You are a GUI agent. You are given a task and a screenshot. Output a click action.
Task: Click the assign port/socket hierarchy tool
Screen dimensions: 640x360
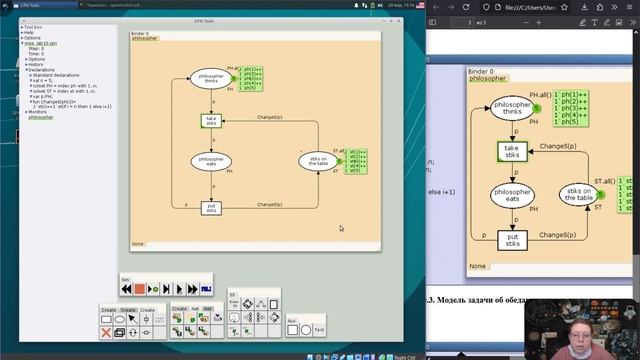(204, 318)
